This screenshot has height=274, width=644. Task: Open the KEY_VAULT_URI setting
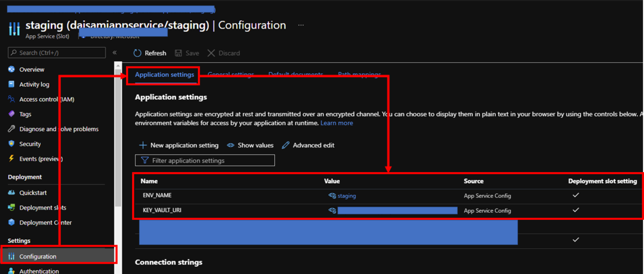point(162,211)
